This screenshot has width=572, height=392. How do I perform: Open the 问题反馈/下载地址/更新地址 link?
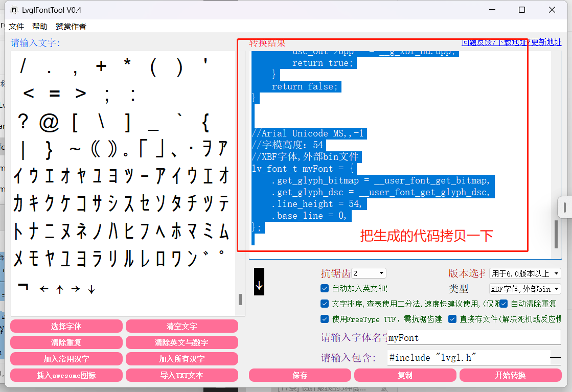[512, 42]
